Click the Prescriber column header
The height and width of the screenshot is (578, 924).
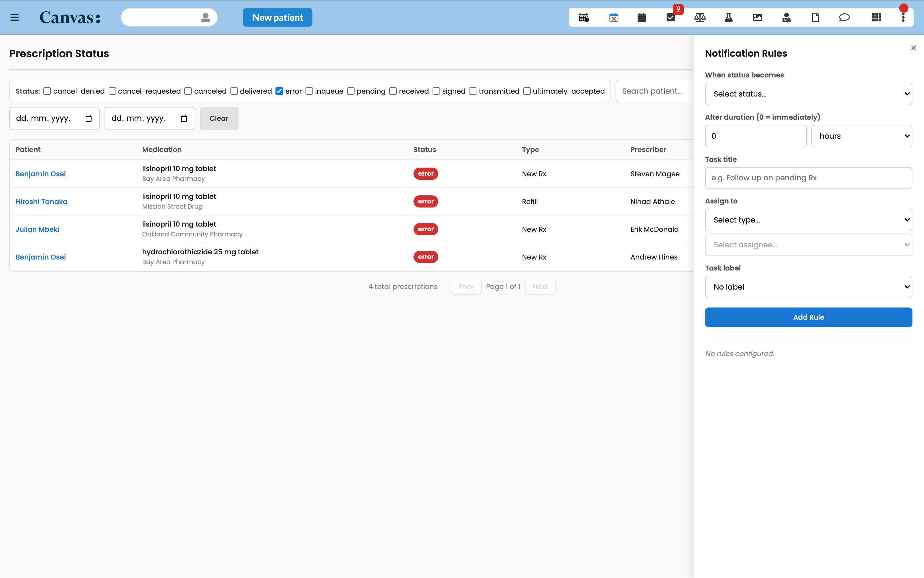click(x=648, y=149)
